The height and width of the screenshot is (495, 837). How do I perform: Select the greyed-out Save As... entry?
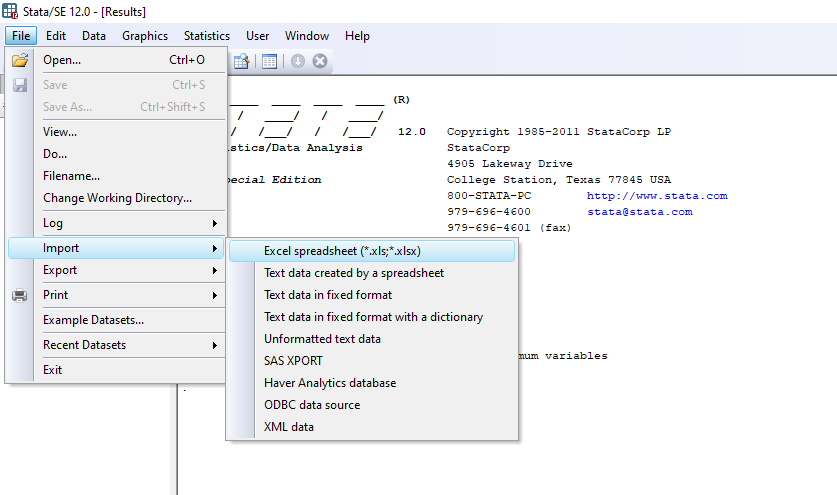point(116,107)
